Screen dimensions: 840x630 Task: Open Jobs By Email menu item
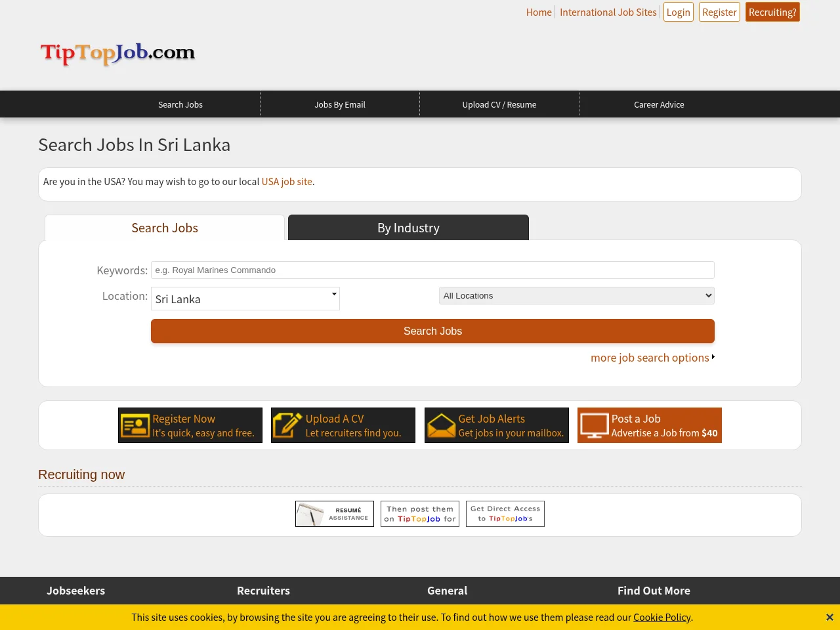(x=340, y=104)
